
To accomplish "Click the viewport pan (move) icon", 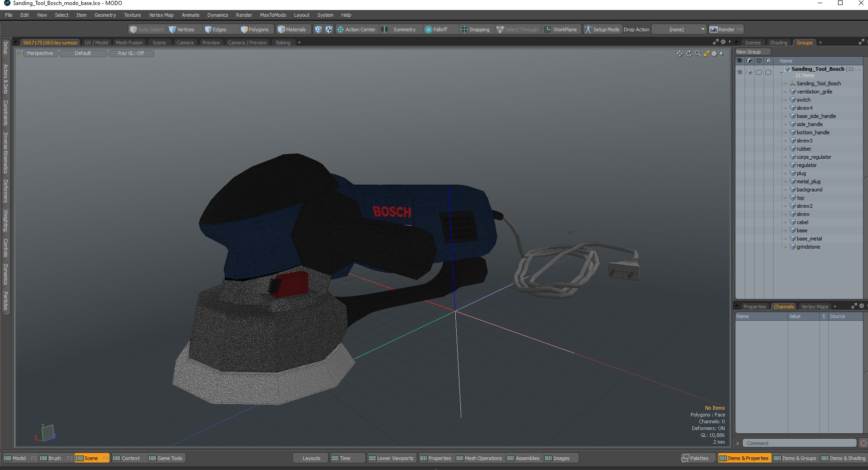I will pos(680,54).
